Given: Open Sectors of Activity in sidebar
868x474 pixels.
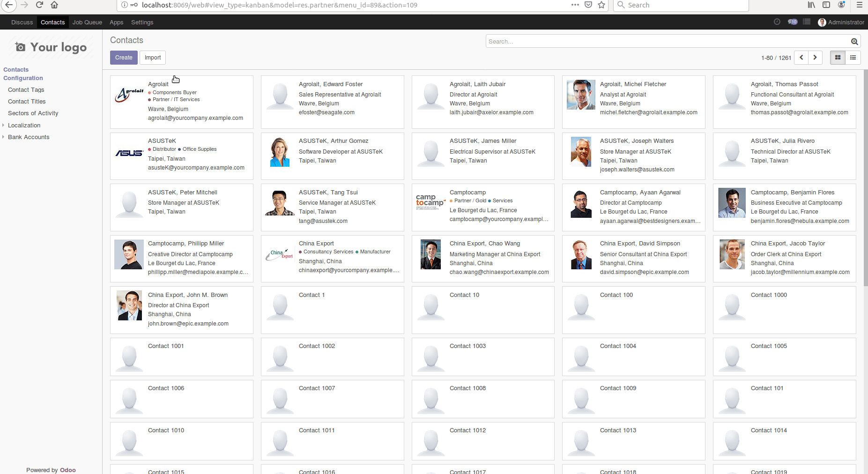Looking at the screenshot, I should 33,113.
